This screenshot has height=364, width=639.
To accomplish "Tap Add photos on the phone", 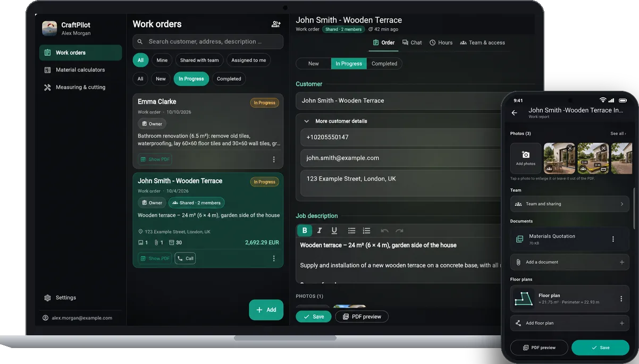I will [526, 158].
